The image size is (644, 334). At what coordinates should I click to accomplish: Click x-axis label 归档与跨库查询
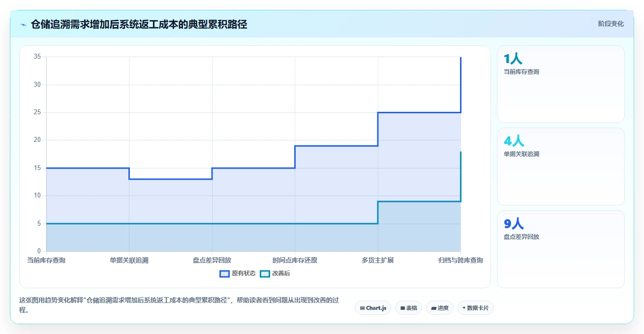tap(460, 260)
